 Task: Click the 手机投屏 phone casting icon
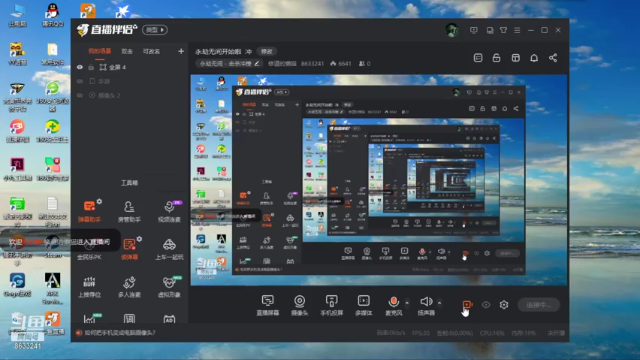coord(331,305)
